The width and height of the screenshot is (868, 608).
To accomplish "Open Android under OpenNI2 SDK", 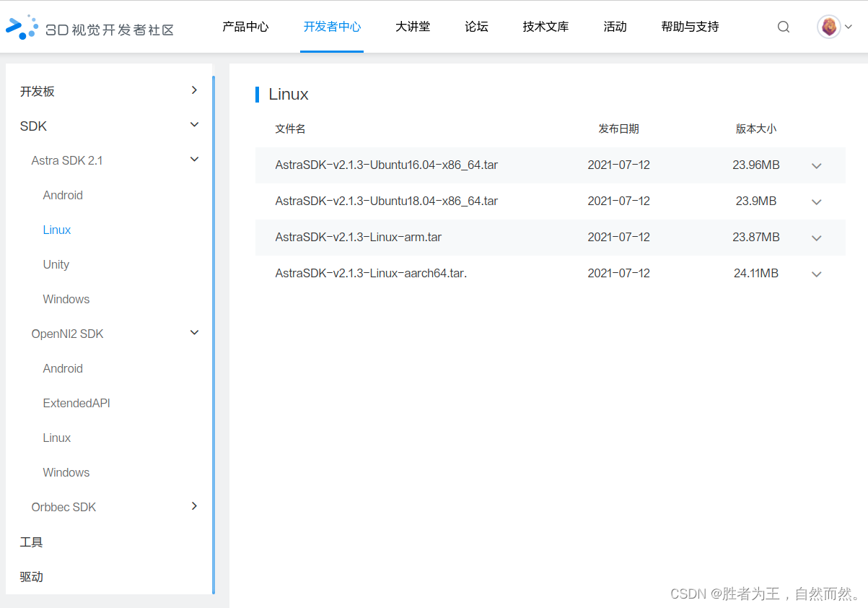I will (63, 368).
